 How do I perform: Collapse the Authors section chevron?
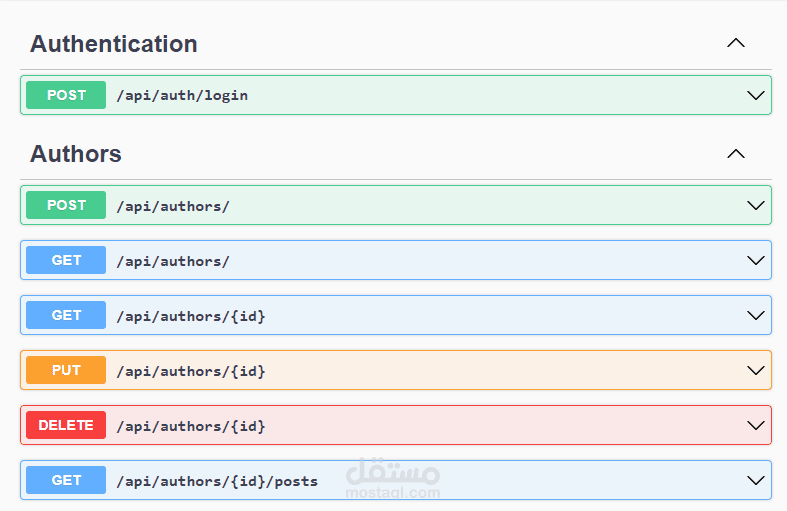coord(736,153)
